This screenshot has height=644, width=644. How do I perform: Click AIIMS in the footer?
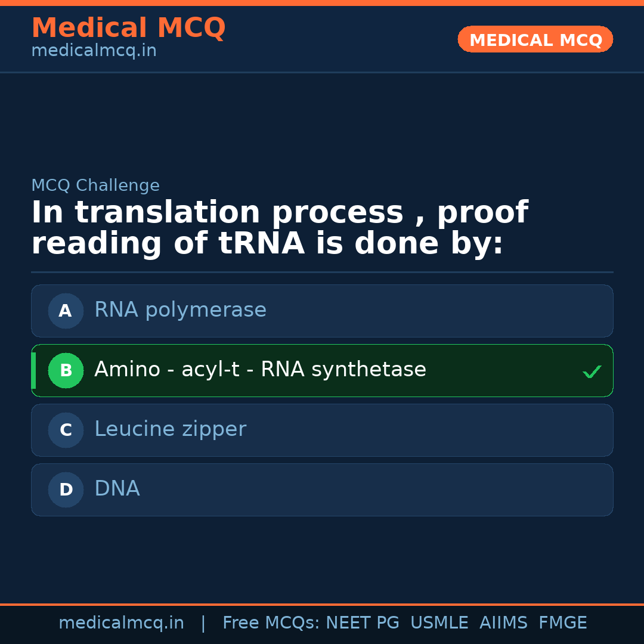click(503, 623)
